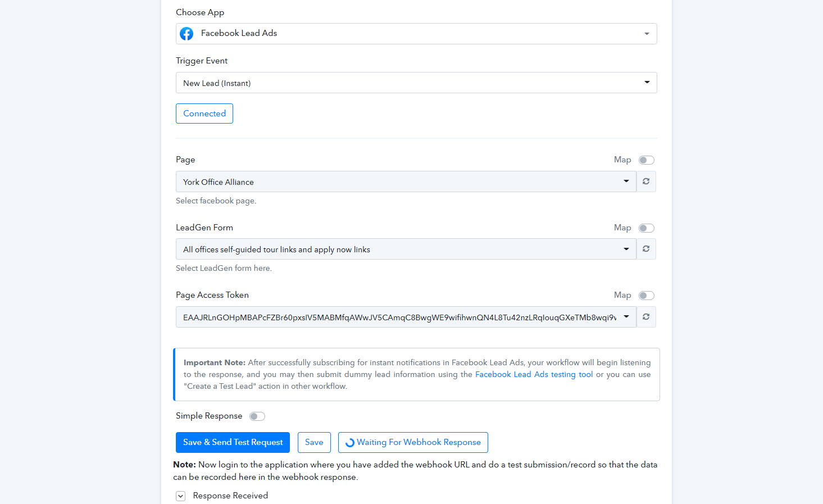Click the Facebook logo icon in Choose App

pyautogui.click(x=187, y=34)
